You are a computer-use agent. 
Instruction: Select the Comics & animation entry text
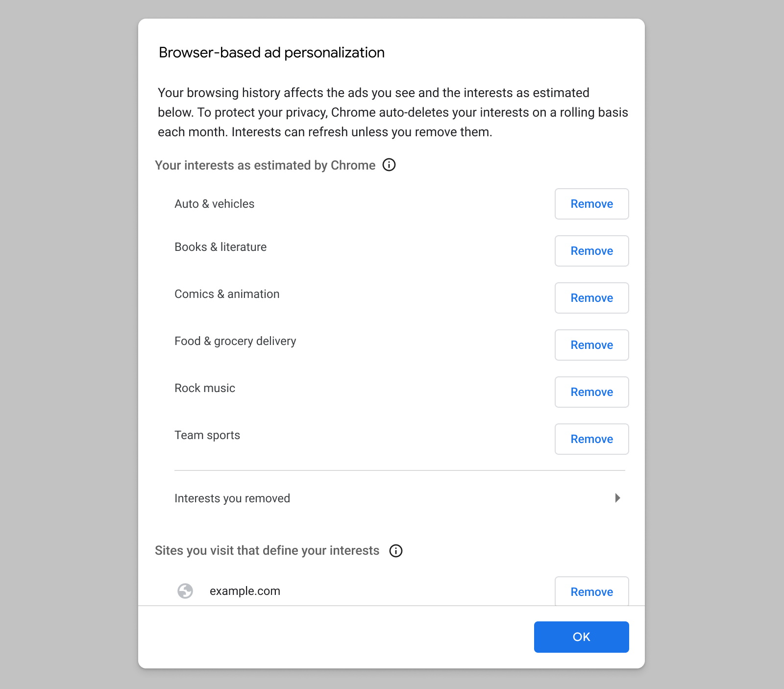coord(227,294)
